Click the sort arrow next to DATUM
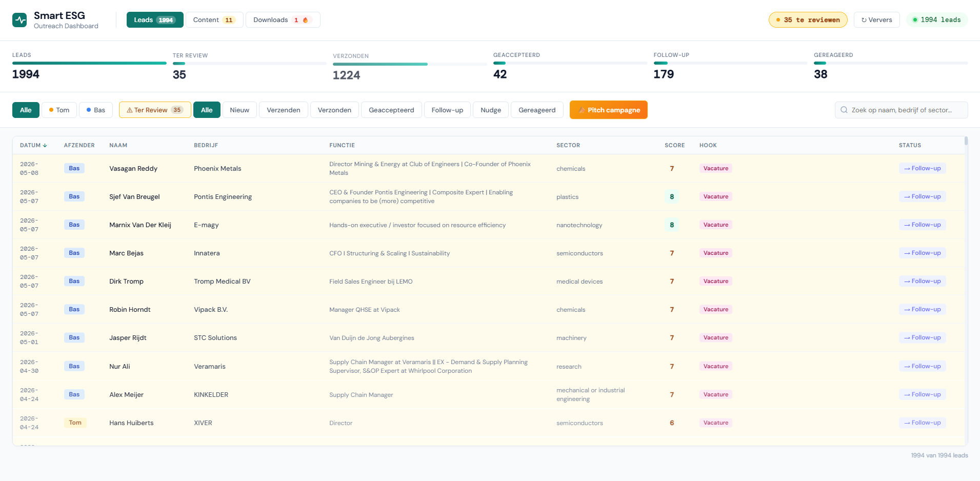The width and height of the screenshot is (980, 481). [x=45, y=145]
